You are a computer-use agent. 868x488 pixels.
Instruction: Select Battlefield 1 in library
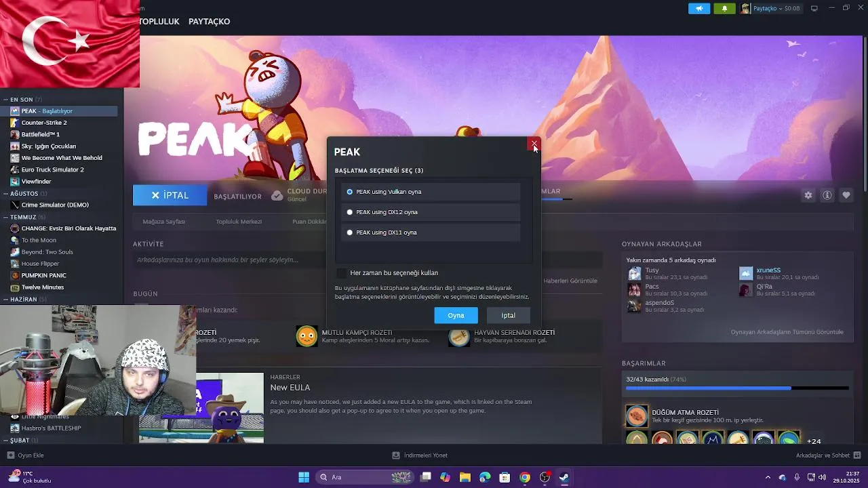tap(41, 134)
